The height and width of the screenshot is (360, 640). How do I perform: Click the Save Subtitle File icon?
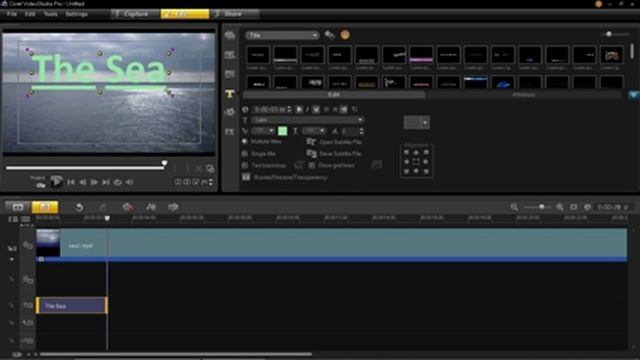311,153
